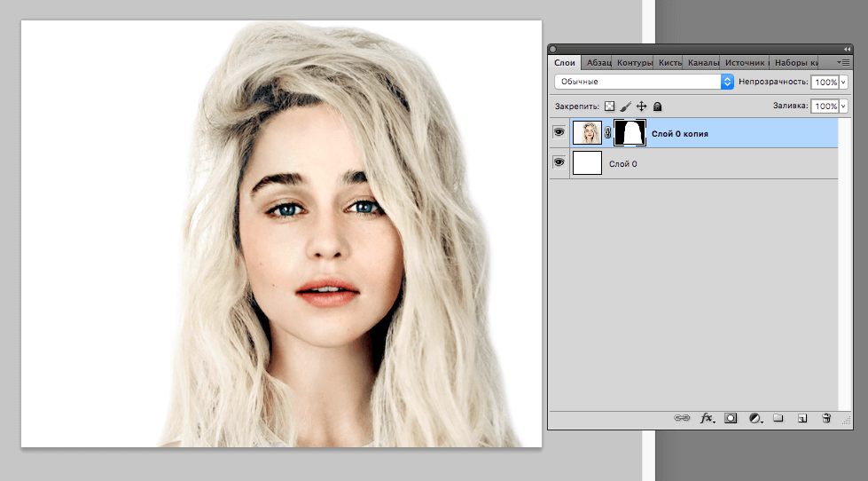Create a new adjustment layer
Image resolution: width=868 pixels, height=481 pixels.
(755, 418)
